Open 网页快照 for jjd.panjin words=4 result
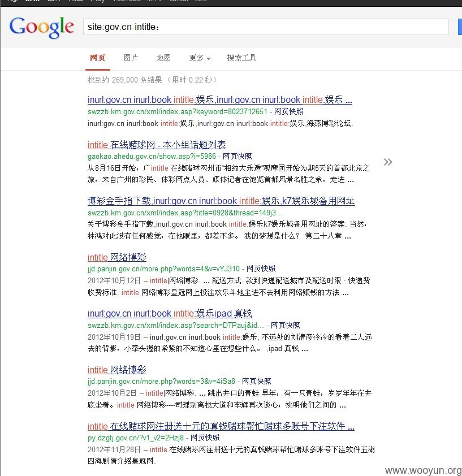 coord(261,269)
